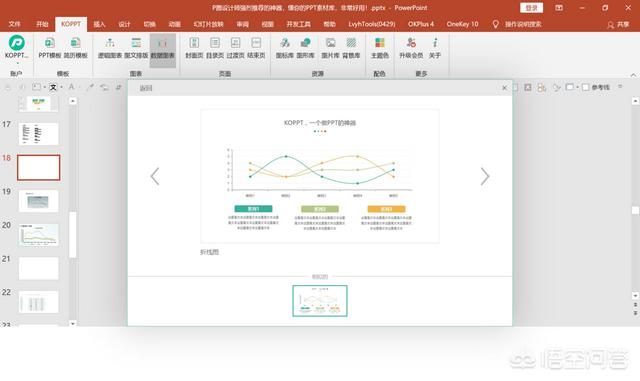
Task: Go to the next chart preview
Action: point(484,176)
